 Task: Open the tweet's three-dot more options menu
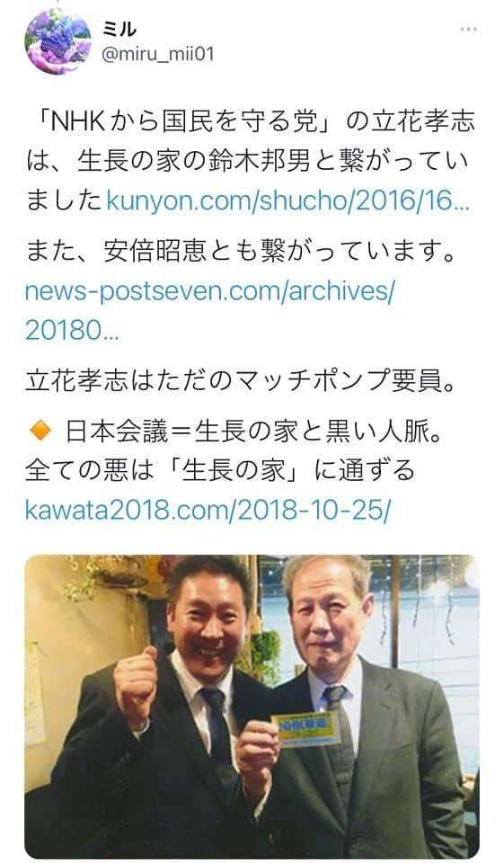468,29
